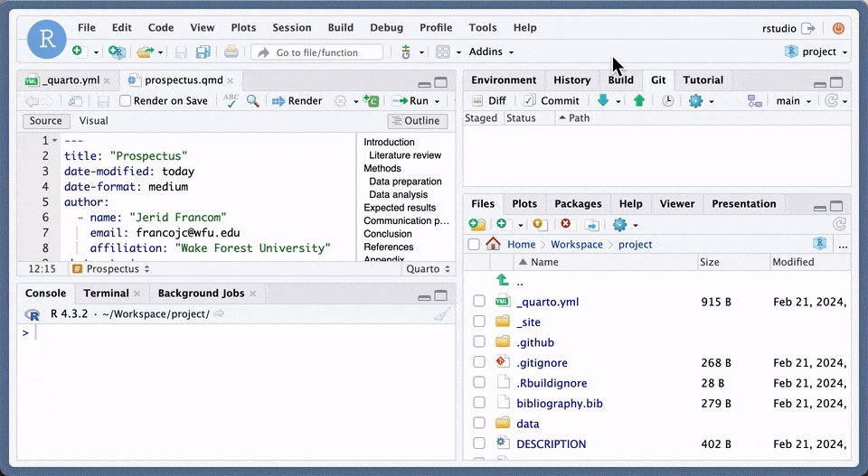Check the box beside bibliography.bib
The image size is (868, 476).
[479, 403]
